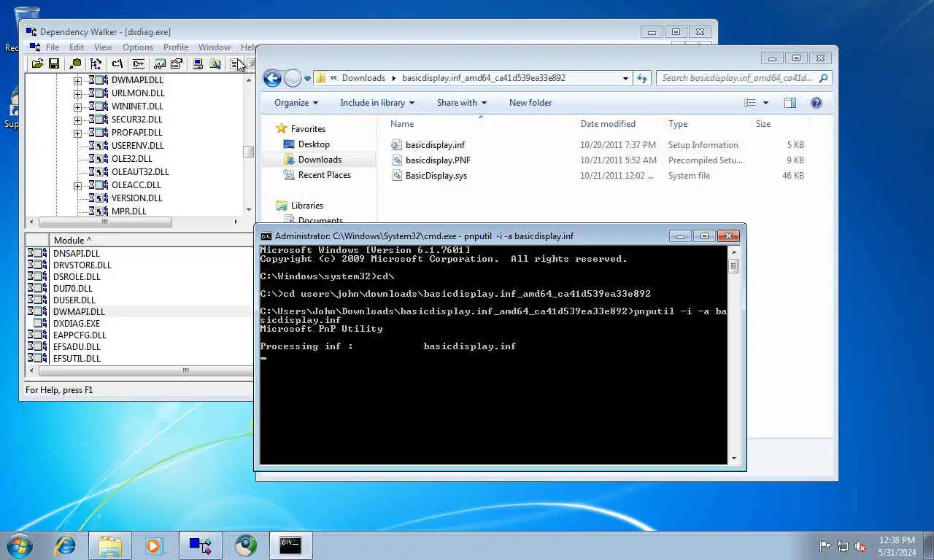
Task: Expand the PROFAPI.DLL tree node
Action: coord(78,133)
